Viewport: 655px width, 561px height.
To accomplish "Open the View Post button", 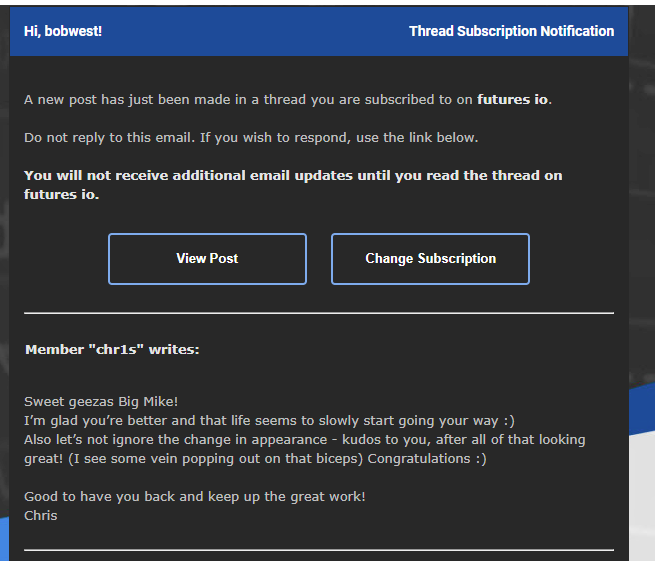I will pos(207,259).
